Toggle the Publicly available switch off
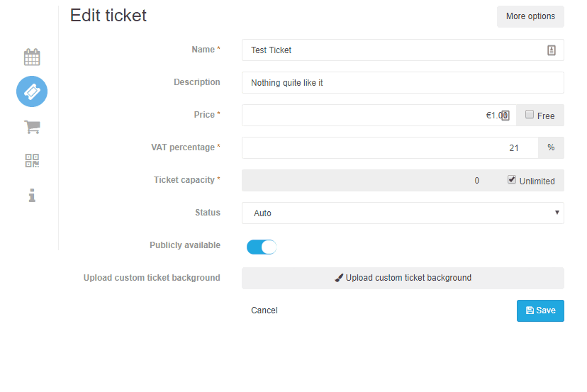Screen dimensions: 587x392 point(262,247)
